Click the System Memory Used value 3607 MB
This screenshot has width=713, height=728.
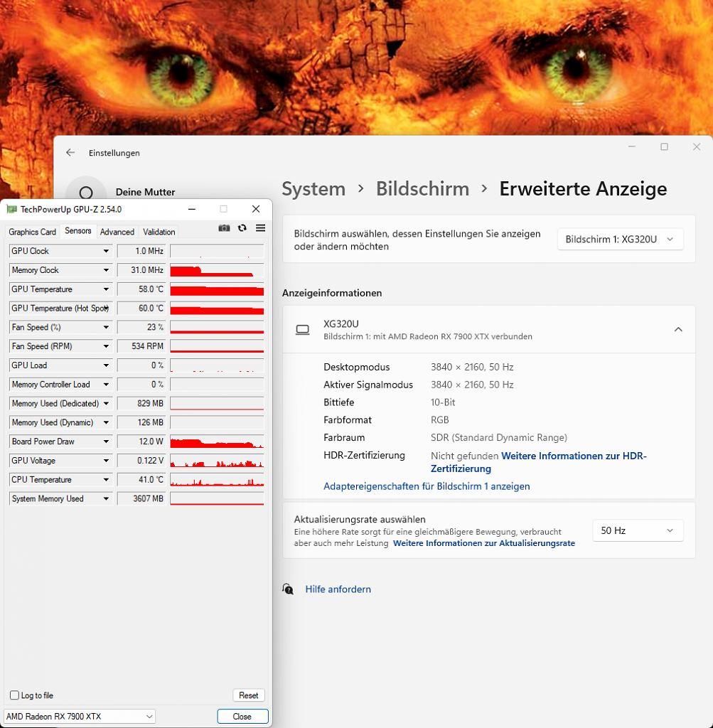point(141,498)
